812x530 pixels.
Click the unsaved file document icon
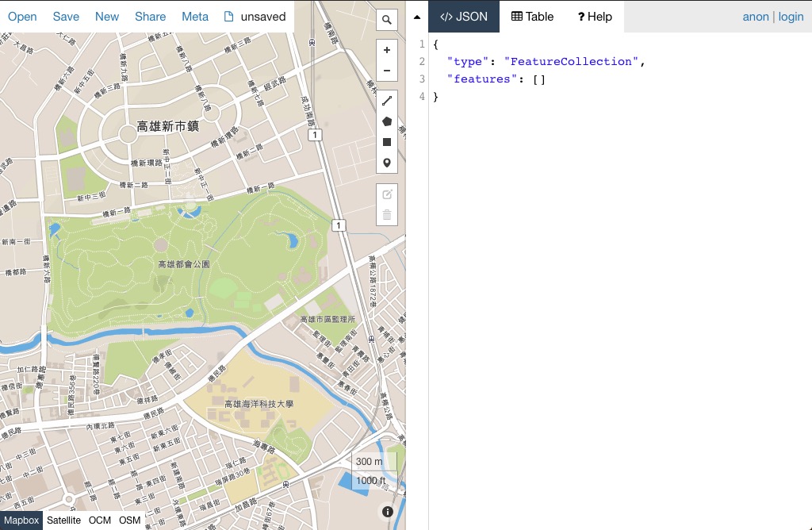click(228, 17)
